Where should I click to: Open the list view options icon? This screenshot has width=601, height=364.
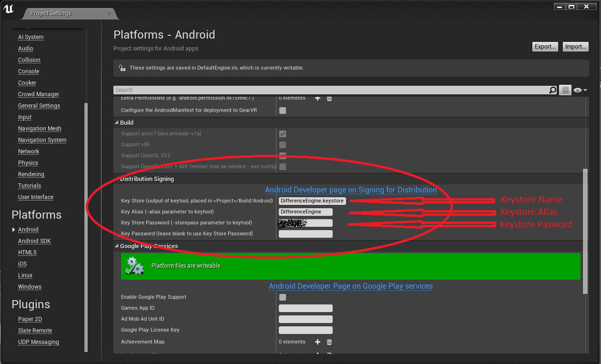tap(565, 90)
